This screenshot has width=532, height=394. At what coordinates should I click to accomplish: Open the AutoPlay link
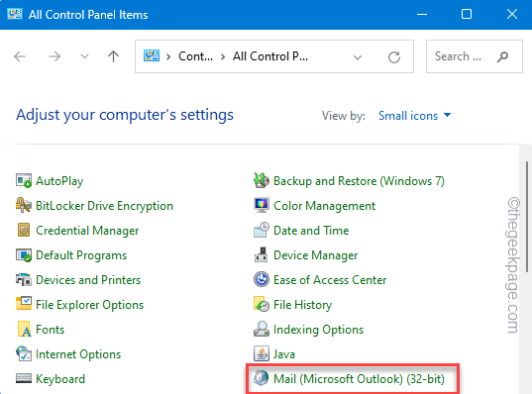(59, 181)
